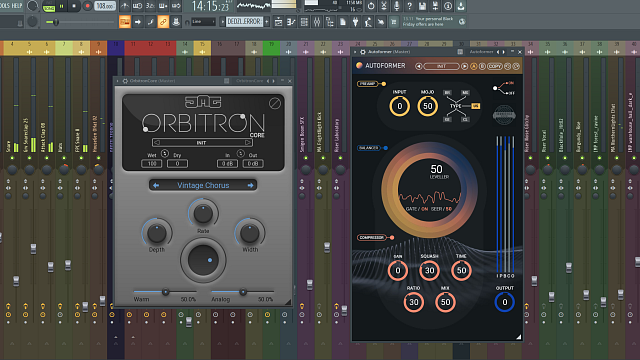
Task: Open the microphone recording options icon
Action: tap(396, 6)
